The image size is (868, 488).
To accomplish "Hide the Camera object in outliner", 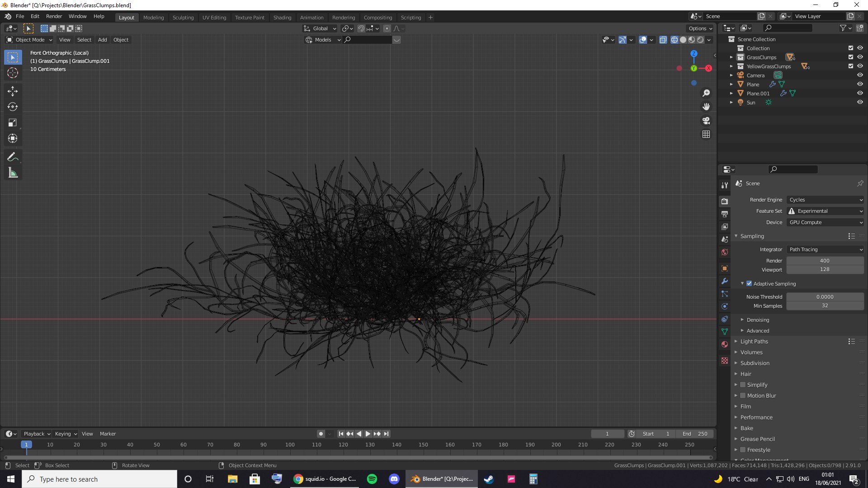I will coord(860,75).
